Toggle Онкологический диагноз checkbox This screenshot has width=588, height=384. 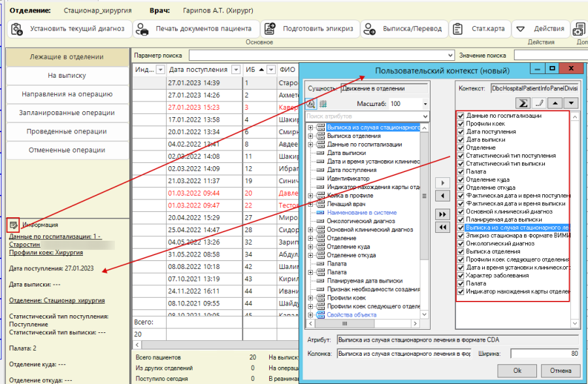click(461, 243)
